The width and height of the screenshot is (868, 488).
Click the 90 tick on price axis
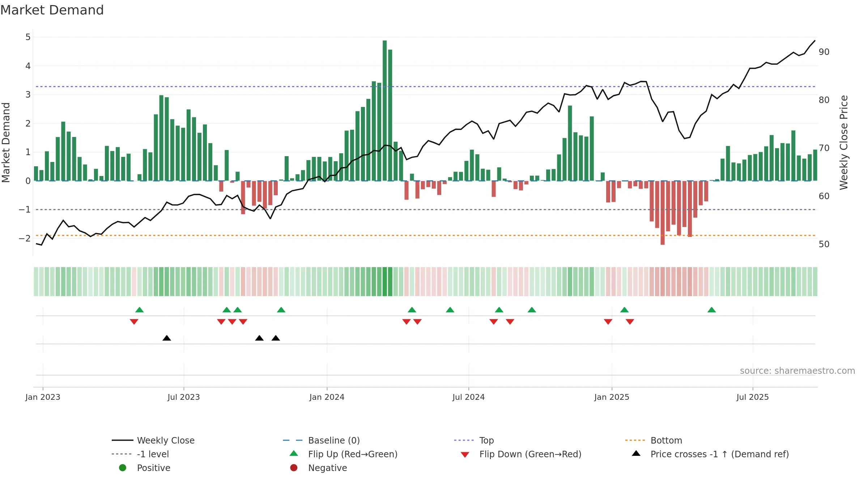[824, 52]
